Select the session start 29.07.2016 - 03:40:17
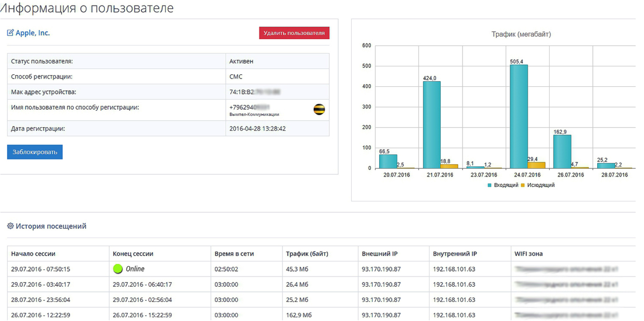 [41, 284]
